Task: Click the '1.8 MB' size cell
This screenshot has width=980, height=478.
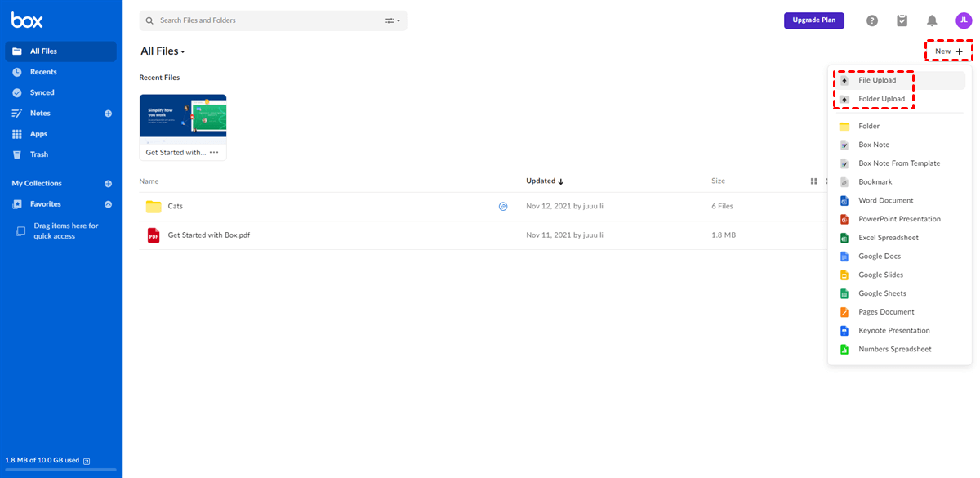Action: [x=724, y=235]
